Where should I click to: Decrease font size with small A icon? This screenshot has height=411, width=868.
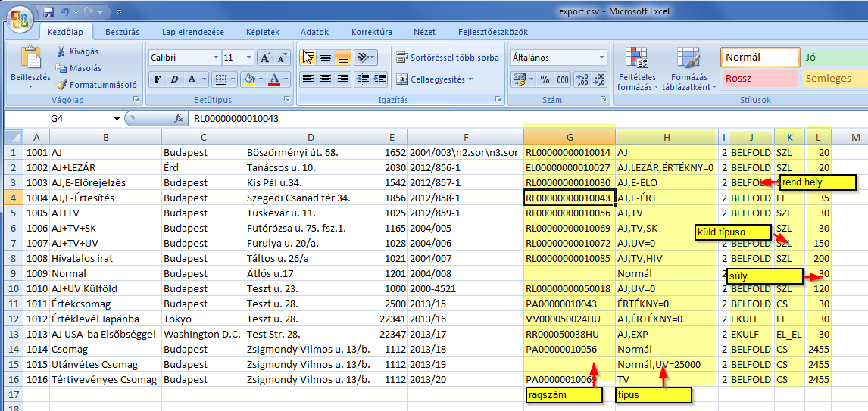[282, 58]
